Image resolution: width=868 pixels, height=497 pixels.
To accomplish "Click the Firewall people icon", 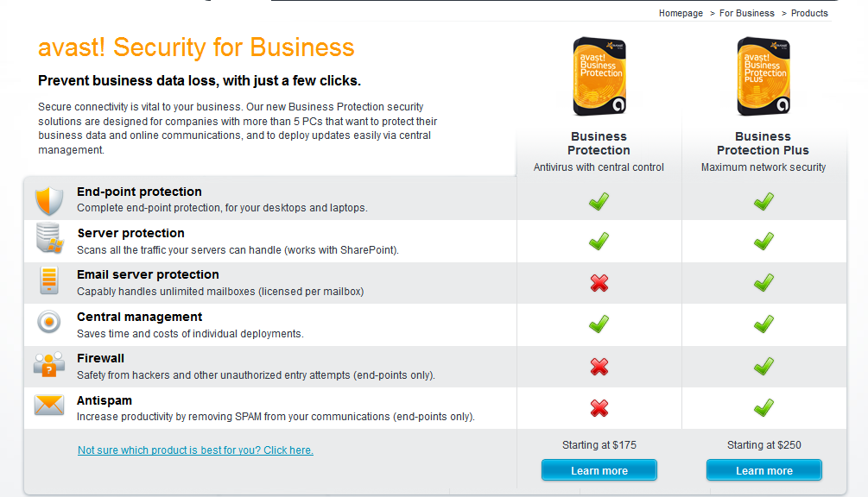I will [49, 364].
